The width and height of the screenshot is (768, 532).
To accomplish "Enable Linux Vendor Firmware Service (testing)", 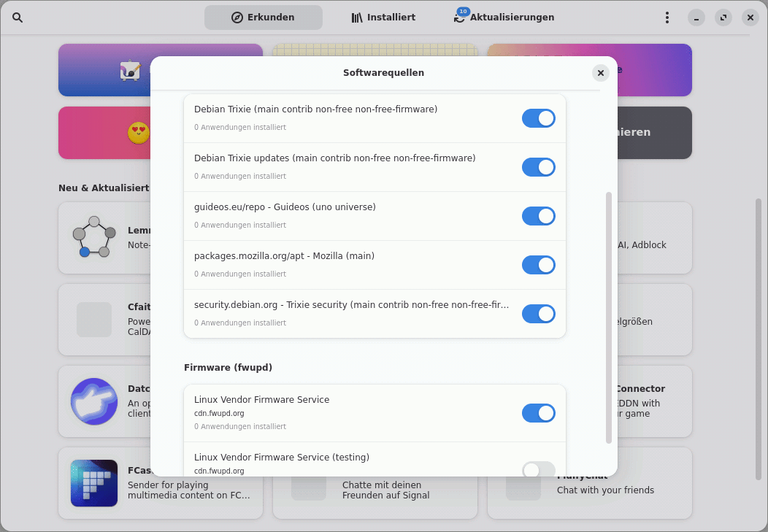I will coord(538,469).
